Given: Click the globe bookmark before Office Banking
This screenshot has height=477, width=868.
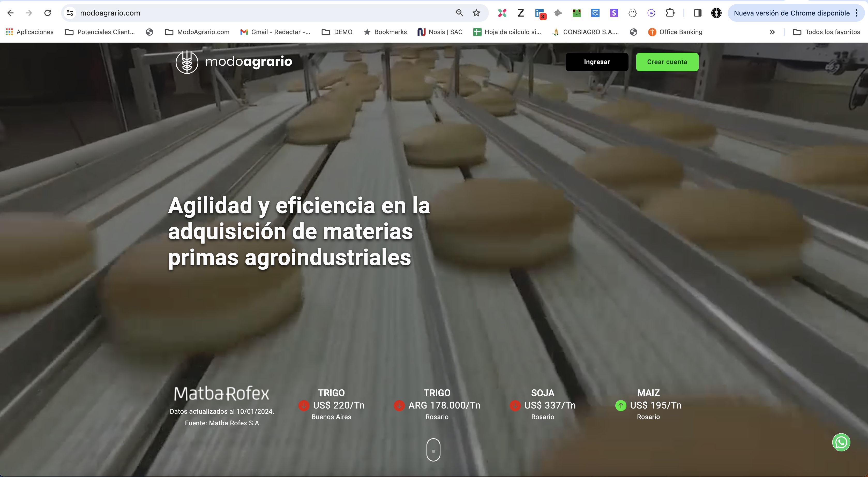Looking at the screenshot, I should tap(633, 32).
